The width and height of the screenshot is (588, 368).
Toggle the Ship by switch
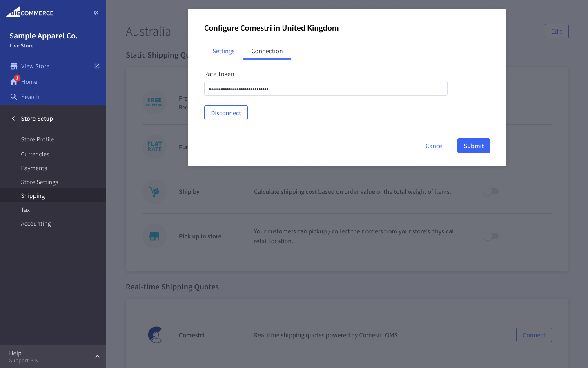(x=491, y=191)
